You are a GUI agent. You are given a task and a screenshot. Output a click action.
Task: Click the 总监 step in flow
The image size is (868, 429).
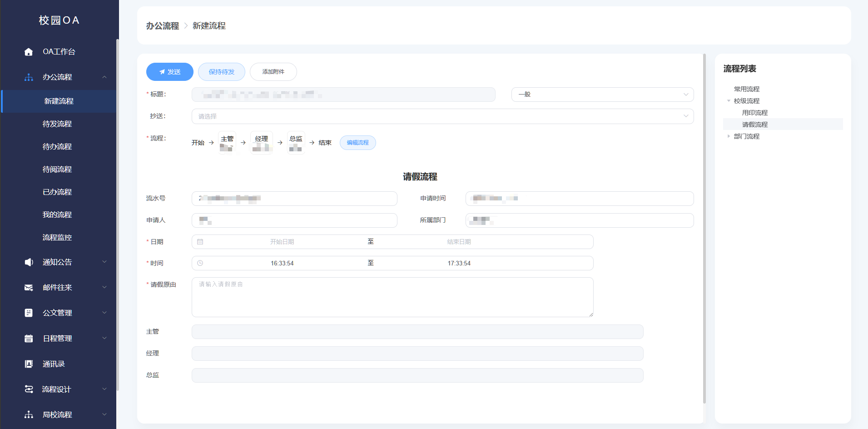tap(296, 143)
